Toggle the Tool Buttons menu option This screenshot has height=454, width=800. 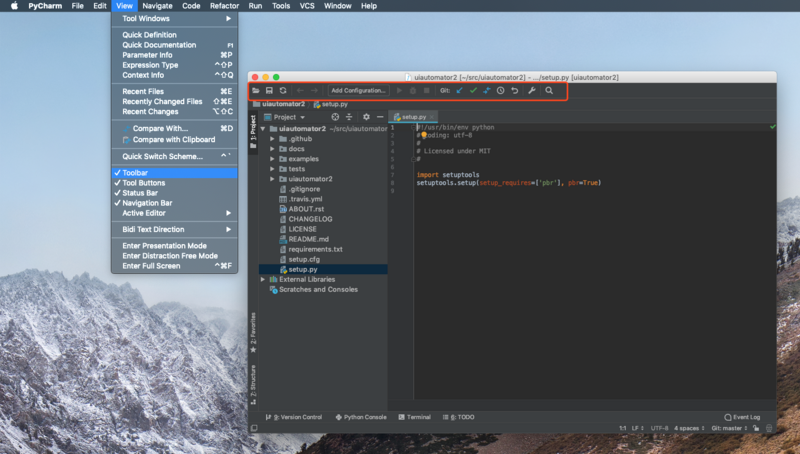click(174, 183)
